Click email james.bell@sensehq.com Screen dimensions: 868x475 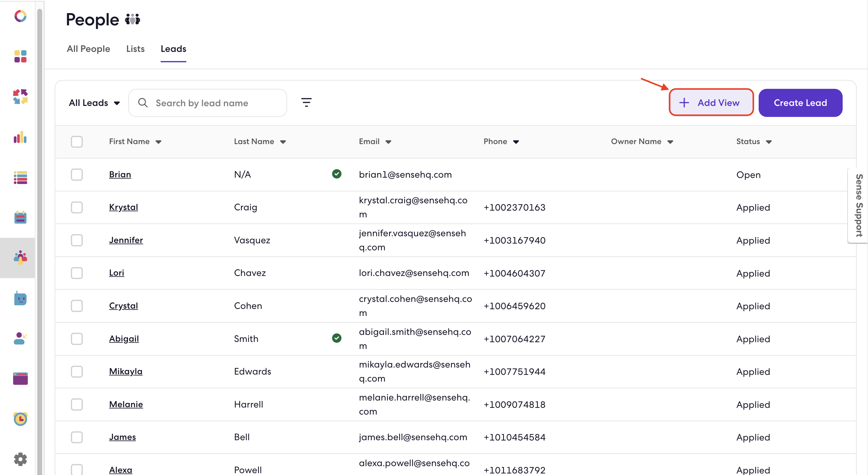tap(413, 437)
